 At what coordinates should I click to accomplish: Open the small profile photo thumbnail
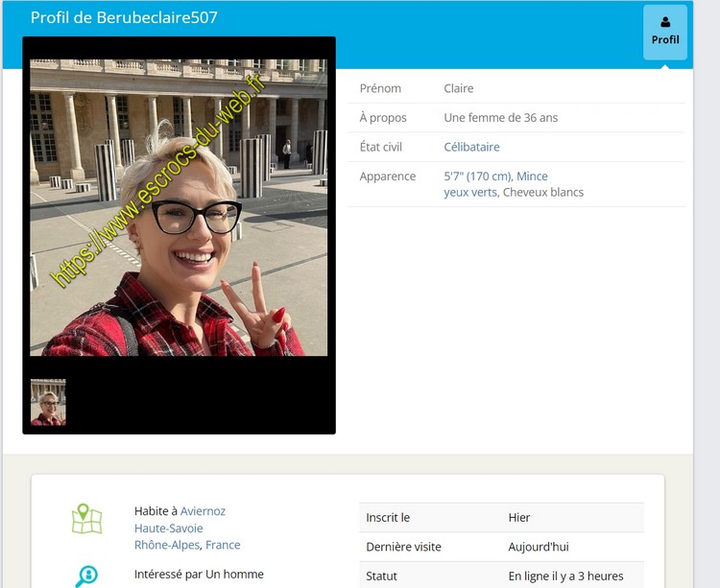coord(48,402)
